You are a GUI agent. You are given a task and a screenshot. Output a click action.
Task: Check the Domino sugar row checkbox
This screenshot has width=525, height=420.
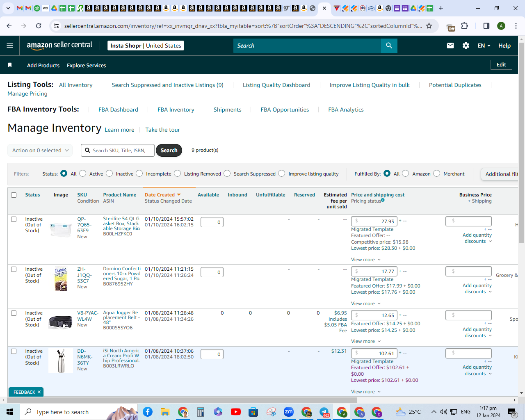14,269
